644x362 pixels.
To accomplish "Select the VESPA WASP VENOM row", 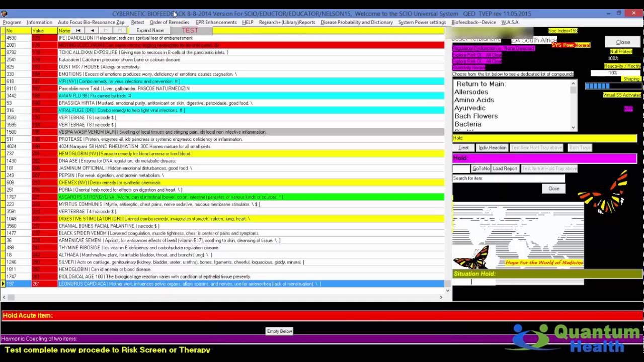I will [222, 132].
